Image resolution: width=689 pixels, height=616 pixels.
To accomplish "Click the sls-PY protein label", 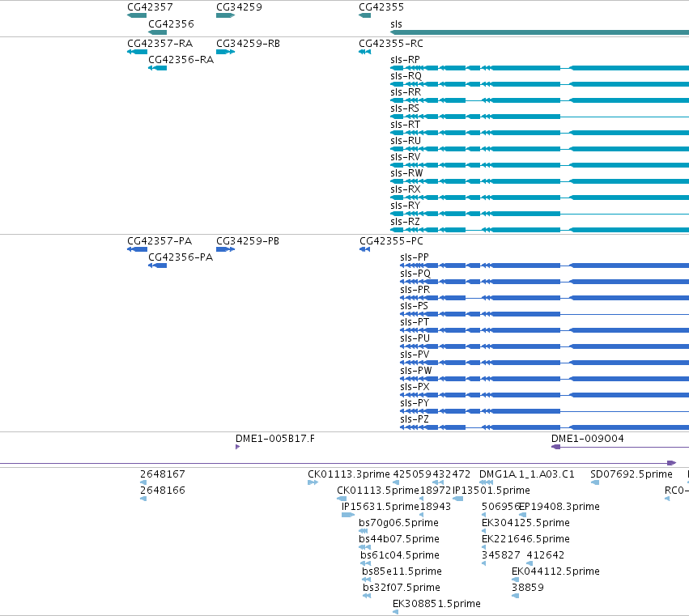I will pyautogui.click(x=415, y=403).
